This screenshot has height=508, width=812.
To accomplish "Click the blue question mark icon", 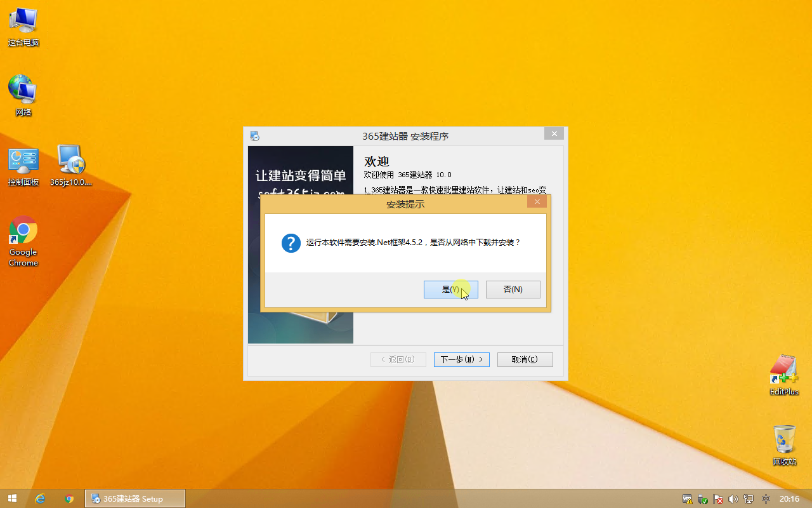I will click(x=291, y=243).
